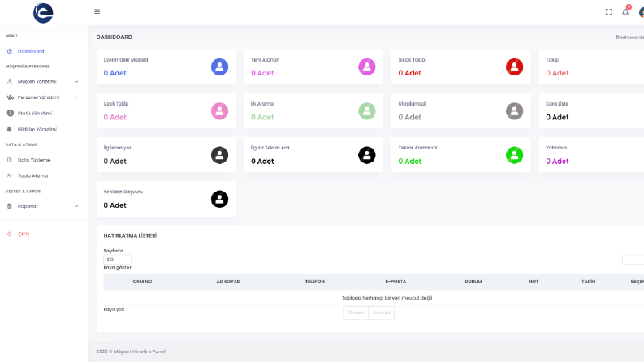Click the Sonraki pagination button
Image resolution: width=644 pixels, height=362 pixels.
click(381, 312)
